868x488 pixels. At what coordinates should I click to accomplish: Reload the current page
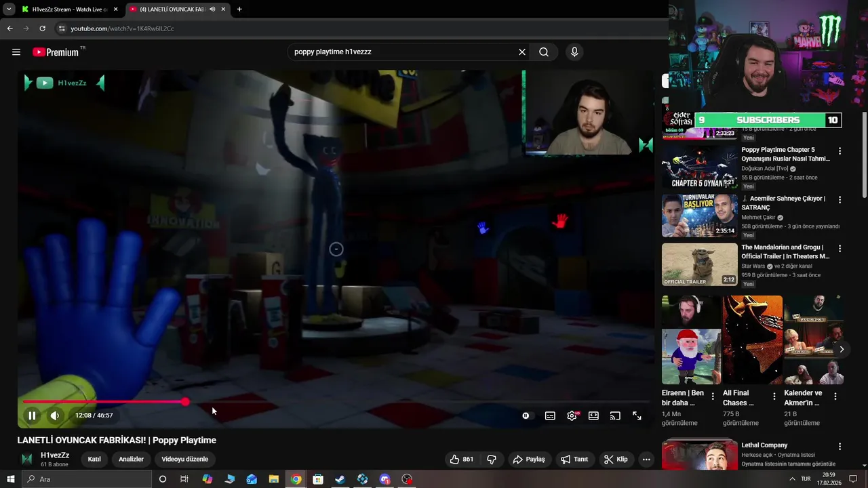42,28
